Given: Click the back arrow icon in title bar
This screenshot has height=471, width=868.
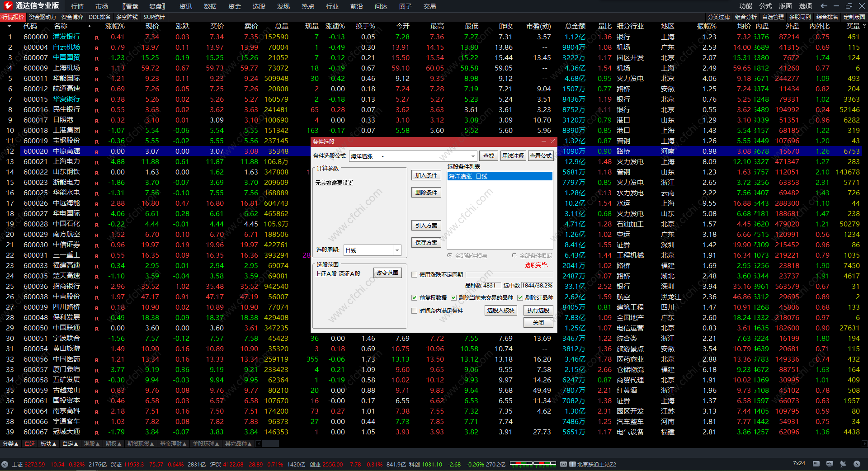Looking at the screenshot, I should pyautogui.click(x=824, y=6).
